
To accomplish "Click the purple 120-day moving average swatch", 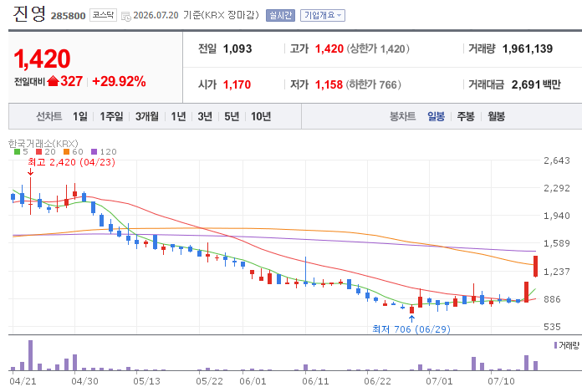I will tap(94, 151).
